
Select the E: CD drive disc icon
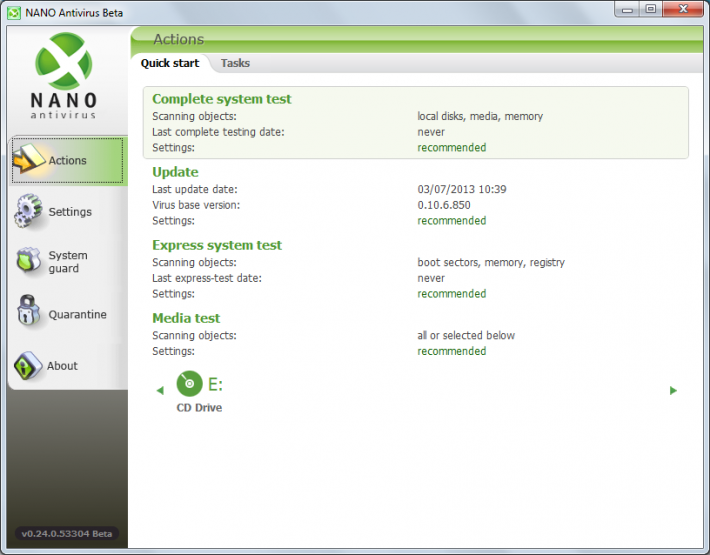189,383
